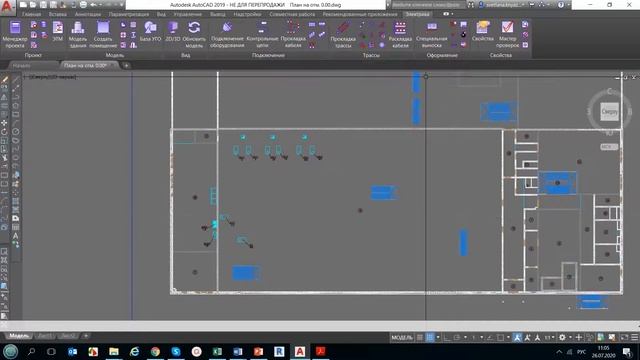Expand polar tracking dropdown arrow
Viewport: 640px width, 360px height.
pos(465,337)
